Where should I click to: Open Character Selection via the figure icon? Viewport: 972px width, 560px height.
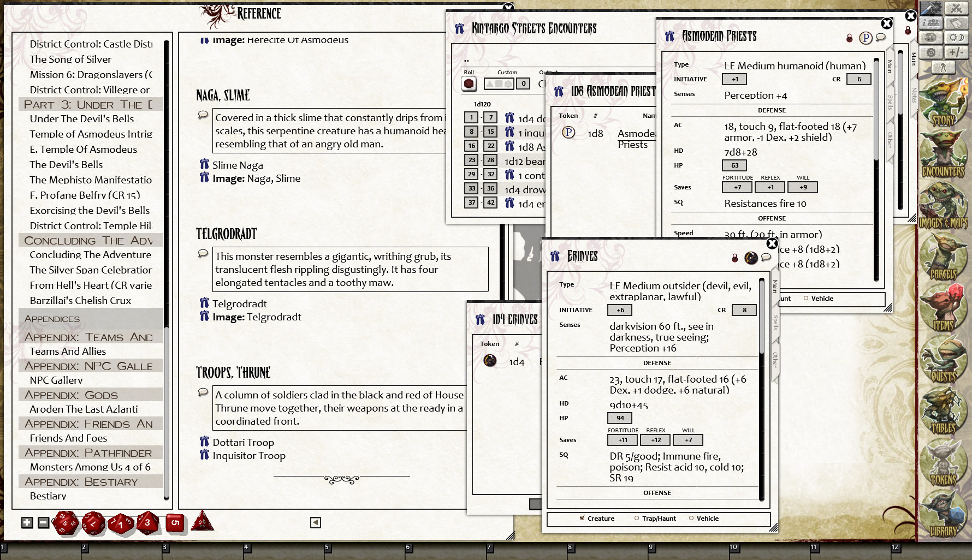tap(943, 67)
